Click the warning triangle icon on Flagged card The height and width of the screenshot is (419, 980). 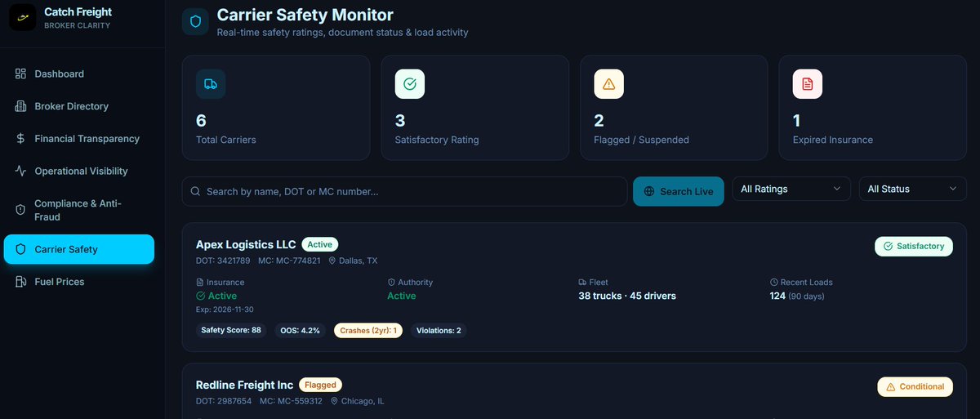(608, 84)
